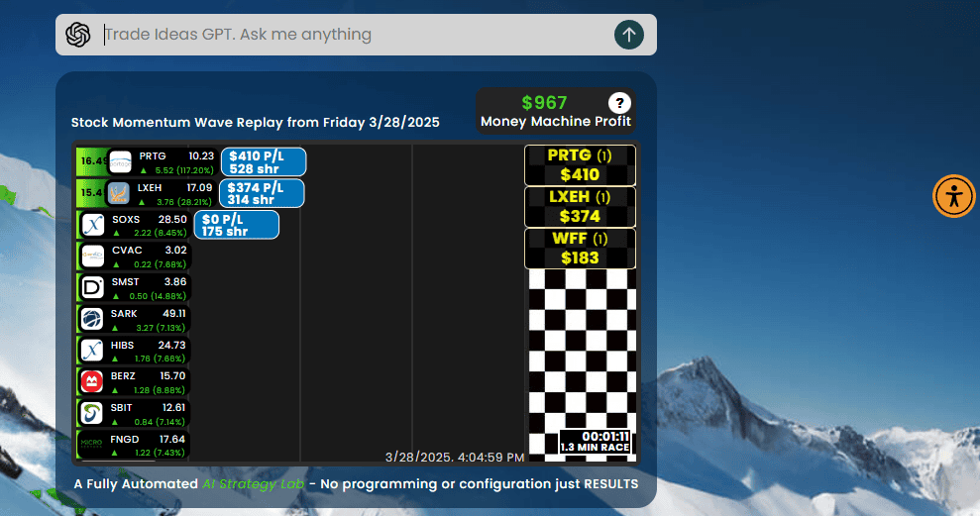
Task: Click the 00:01:11 race timer
Action: pyautogui.click(x=605, y=437)
